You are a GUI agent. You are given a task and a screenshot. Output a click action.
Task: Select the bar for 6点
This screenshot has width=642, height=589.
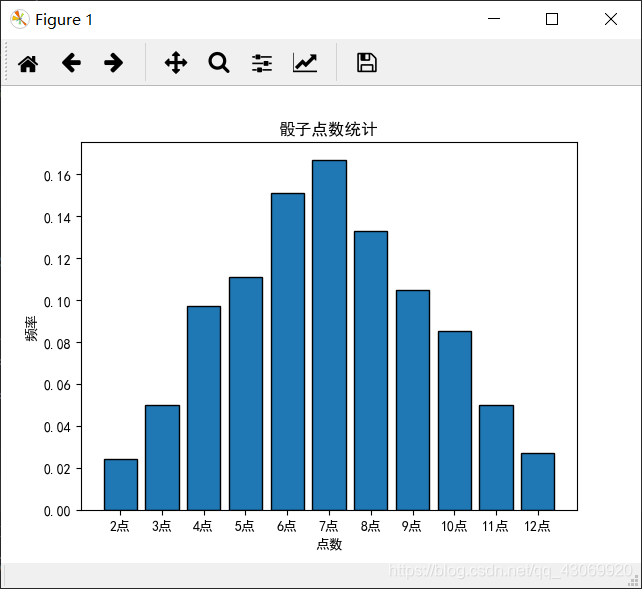click(x=288, y=352)
